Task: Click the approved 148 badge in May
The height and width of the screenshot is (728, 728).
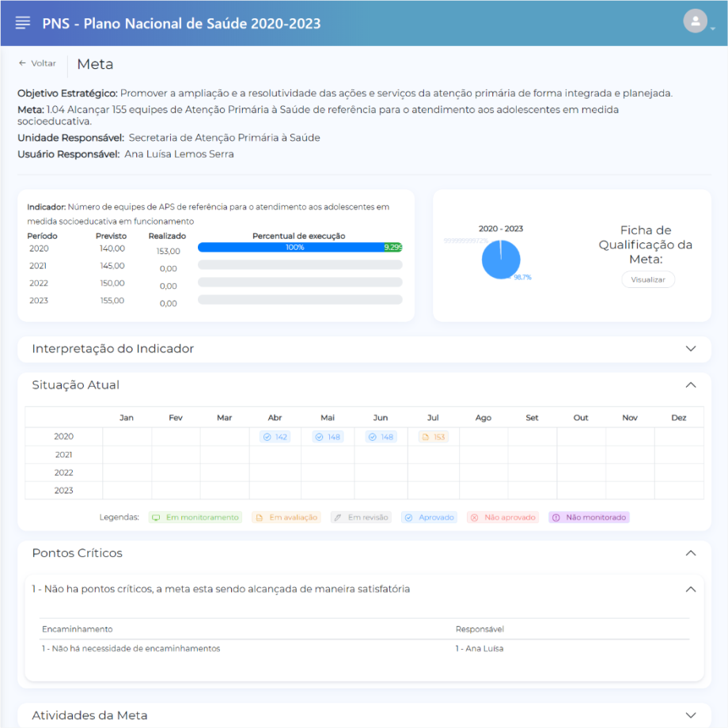Action: click(x=328, y=437)
